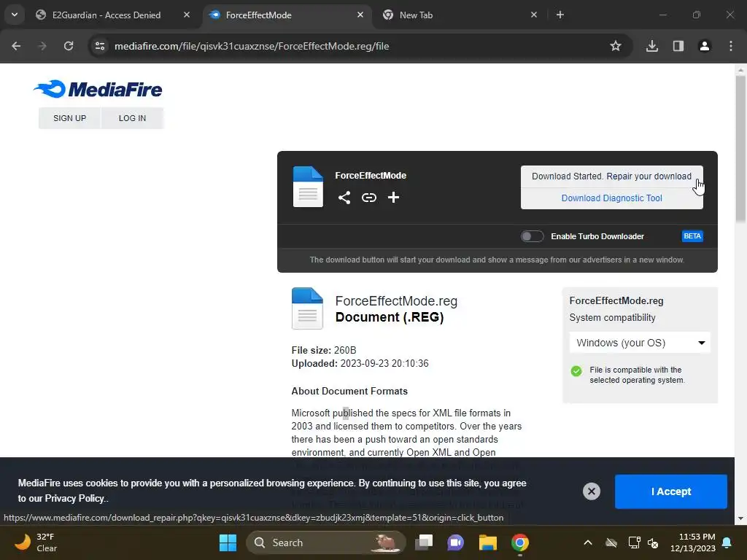Bookmark this page with the star icon
Screen dimensions: 747x560
pos(616,46)
